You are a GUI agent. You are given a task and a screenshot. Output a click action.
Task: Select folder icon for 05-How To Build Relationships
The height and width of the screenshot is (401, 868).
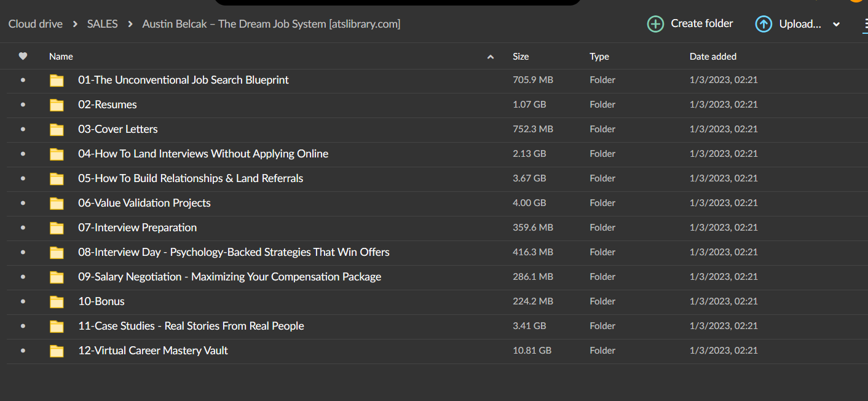57,178
